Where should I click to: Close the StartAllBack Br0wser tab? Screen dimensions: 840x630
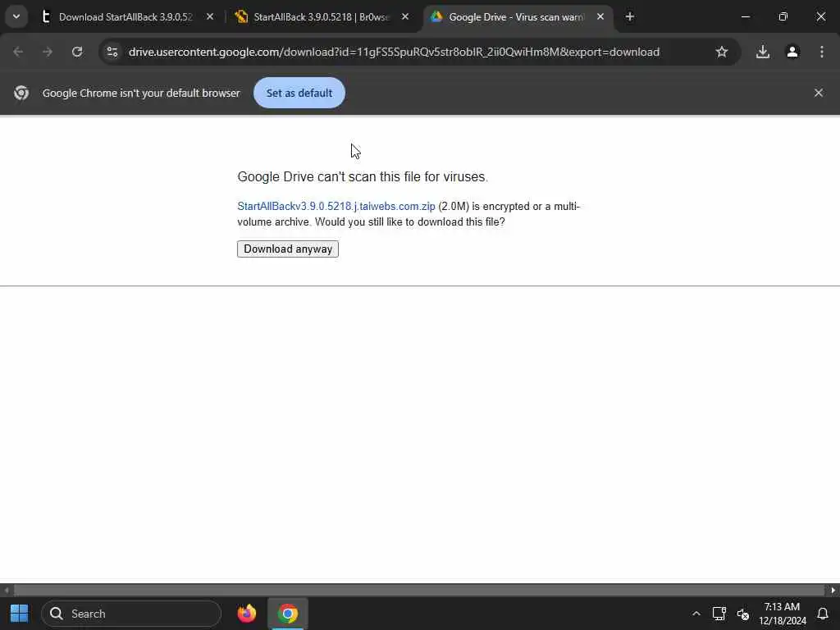click(405, 16)
